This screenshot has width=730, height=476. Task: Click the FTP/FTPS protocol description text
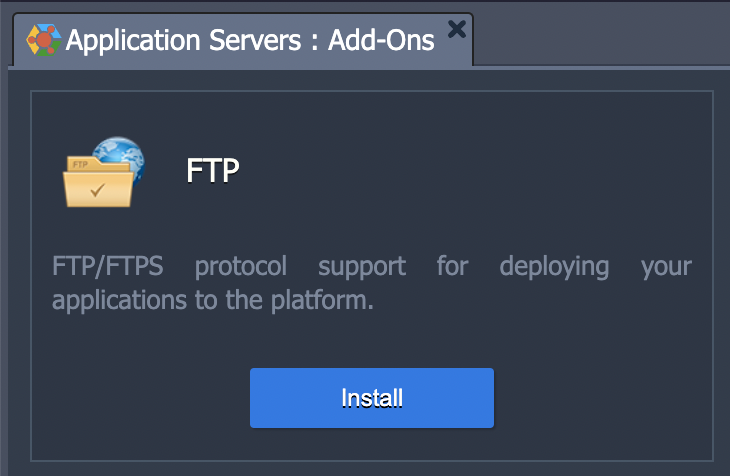coord(372,283)
